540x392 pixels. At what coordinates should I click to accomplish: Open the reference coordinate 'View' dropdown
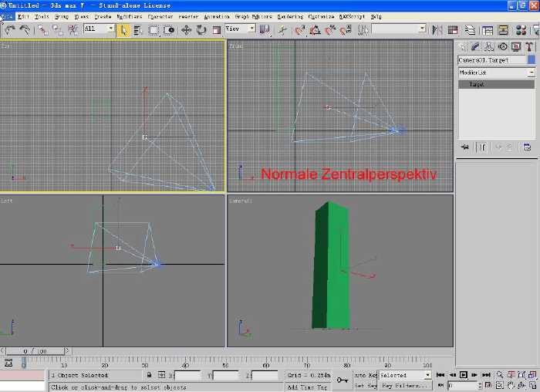tap(251, 29)
